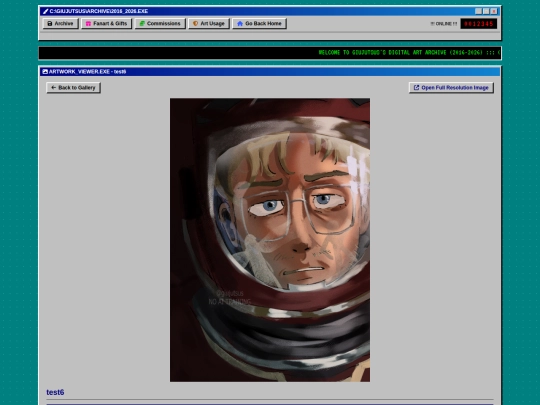Click the green icon on Commissions
Image resolution: width=540 pixels, height=405 pixels.
pos(142,23)
